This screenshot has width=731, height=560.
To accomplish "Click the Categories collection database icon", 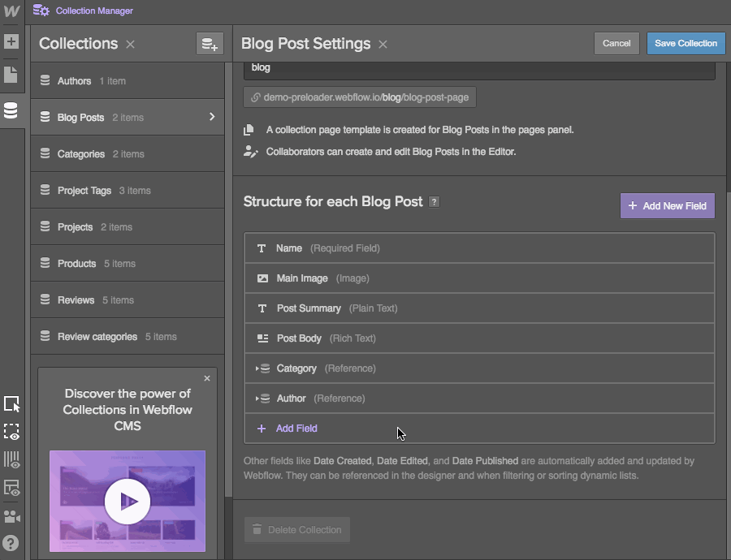I will tap(45, 153).
